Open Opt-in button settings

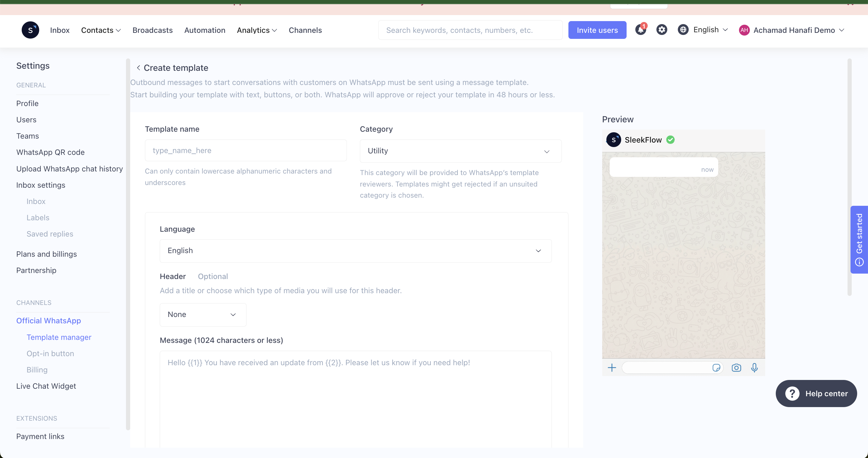coord(50,353)
